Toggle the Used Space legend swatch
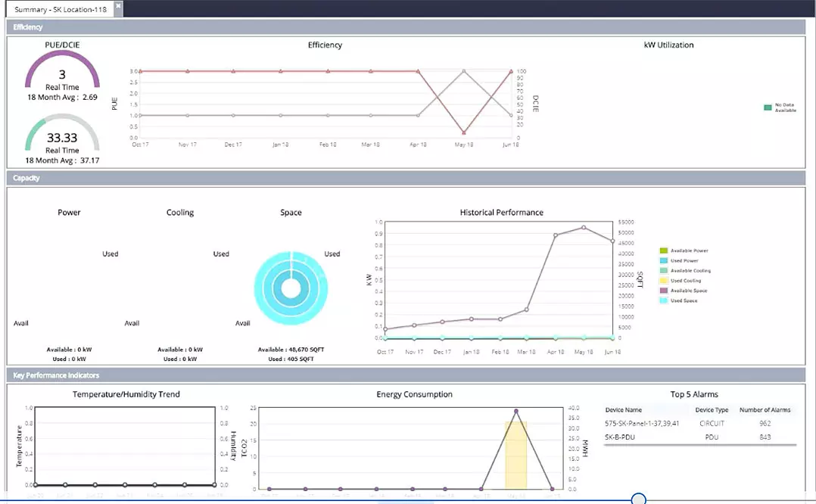Screen dimensions: 816x504 (x=664, y=300)
